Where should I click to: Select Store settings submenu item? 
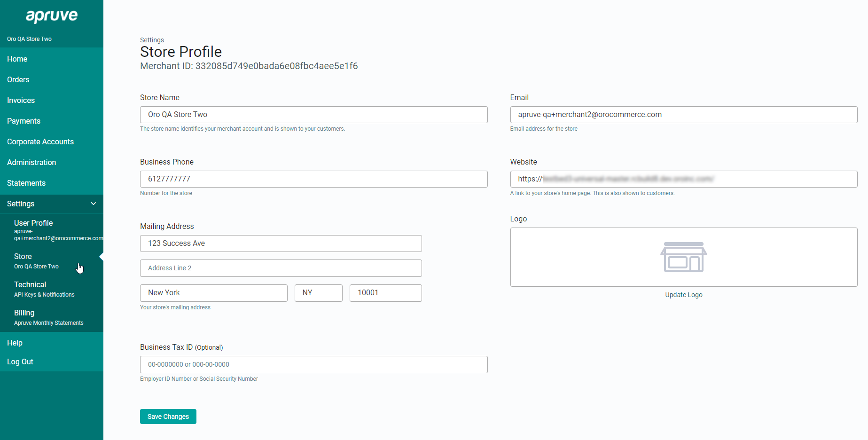(52, 261)
